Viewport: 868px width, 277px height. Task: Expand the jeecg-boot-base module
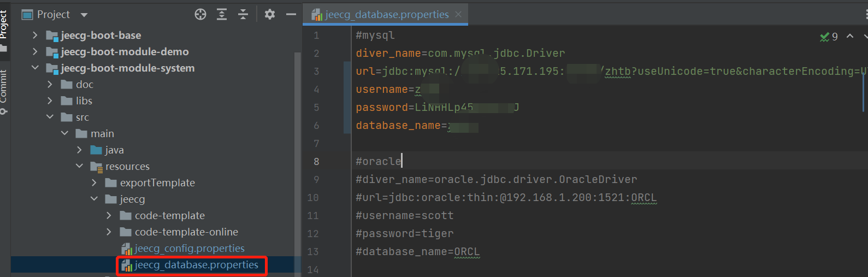35,36
